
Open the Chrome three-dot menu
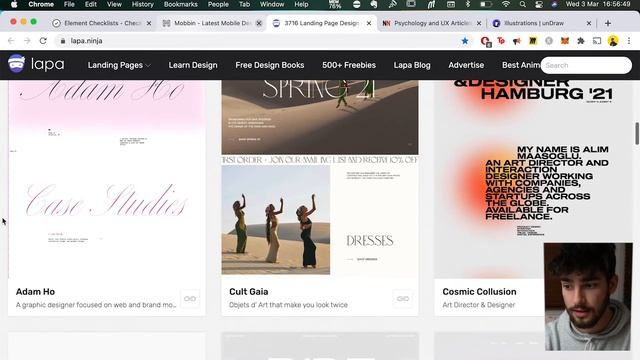click(629, 41)
